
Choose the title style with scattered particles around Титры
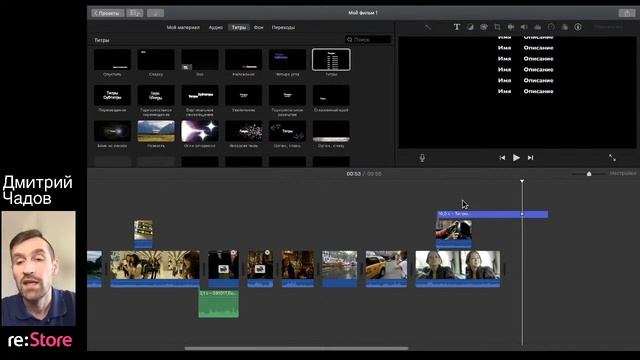(x=287, y=131)
